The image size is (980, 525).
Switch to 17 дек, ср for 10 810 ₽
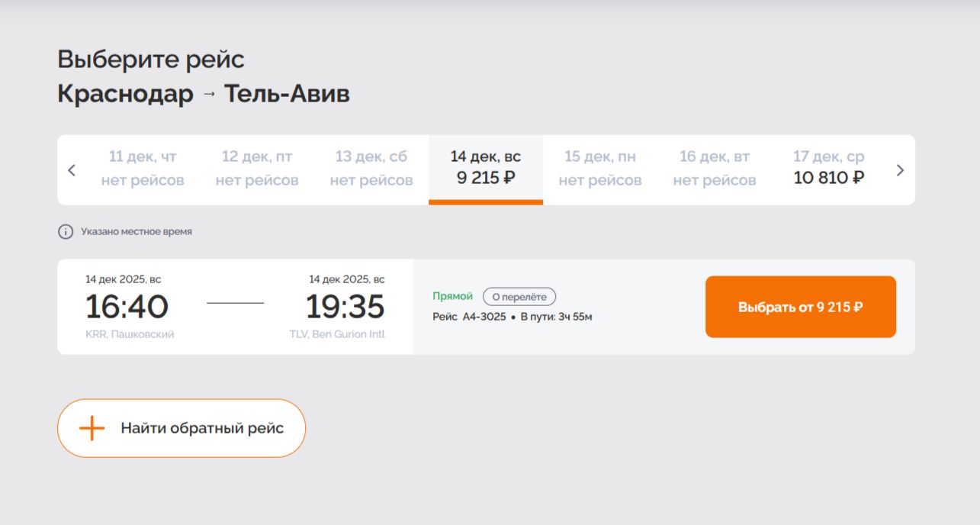click(x=829, y=169)
